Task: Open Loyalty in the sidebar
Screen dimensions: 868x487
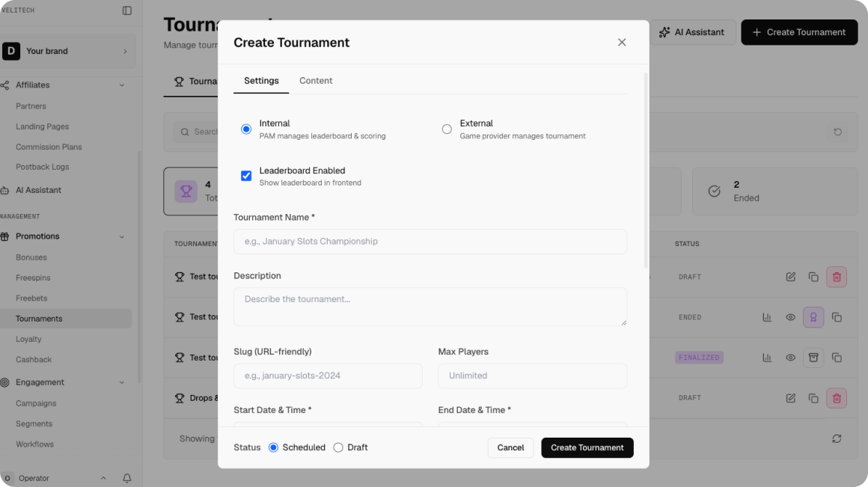Action: coord(28,339)
